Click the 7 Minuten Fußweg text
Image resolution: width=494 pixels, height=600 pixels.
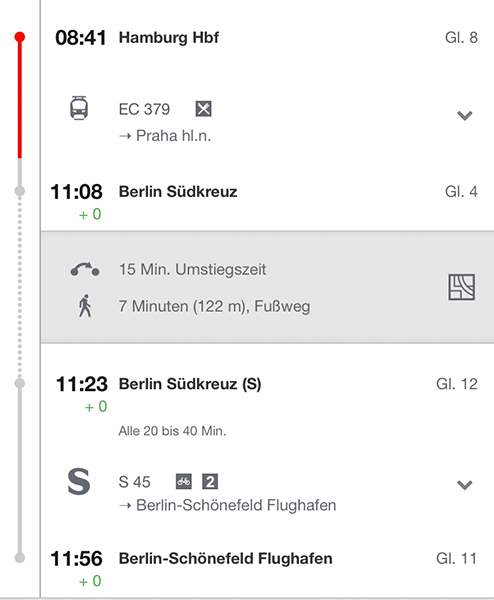coord(215,307)
